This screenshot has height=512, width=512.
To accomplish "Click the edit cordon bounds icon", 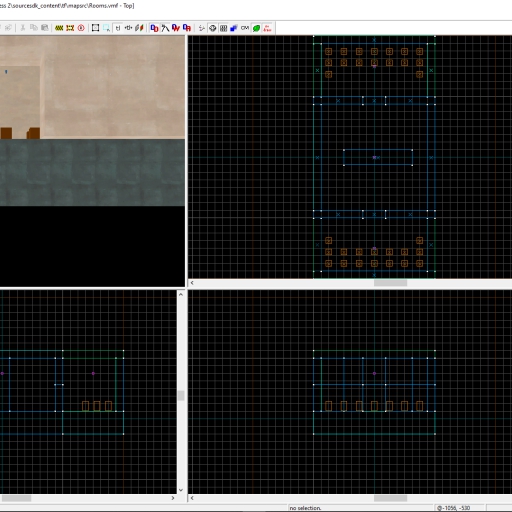I will pyautogui.click(x=70, y=28).
